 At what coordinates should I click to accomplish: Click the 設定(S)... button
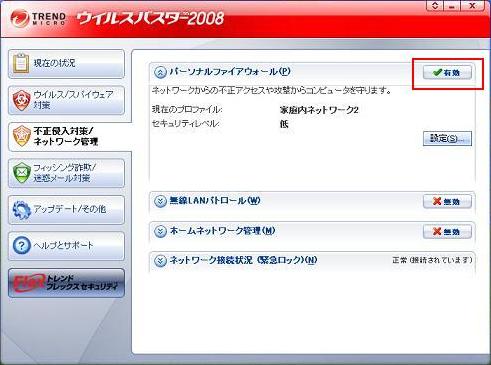447,138
